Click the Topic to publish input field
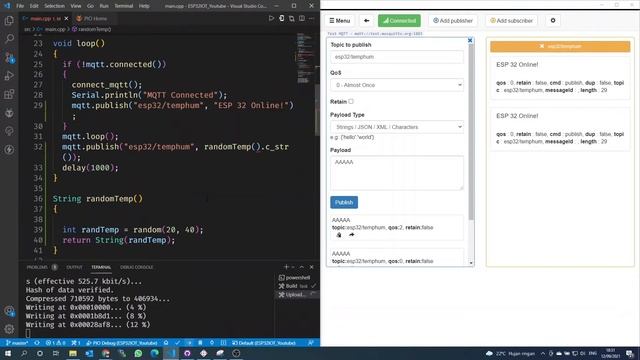Image resolution: width=640 pixels, height=360 pixels. [x=397, y=57]
